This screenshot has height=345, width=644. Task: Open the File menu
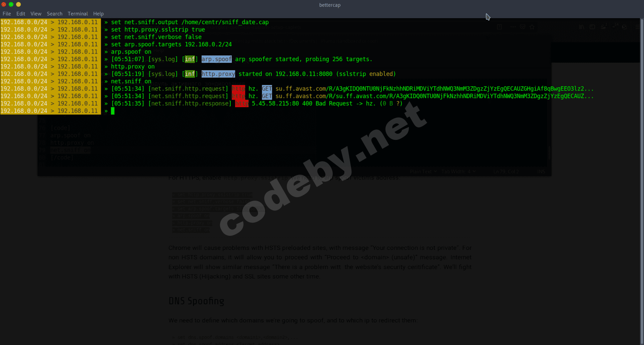(x=7, y=14)
